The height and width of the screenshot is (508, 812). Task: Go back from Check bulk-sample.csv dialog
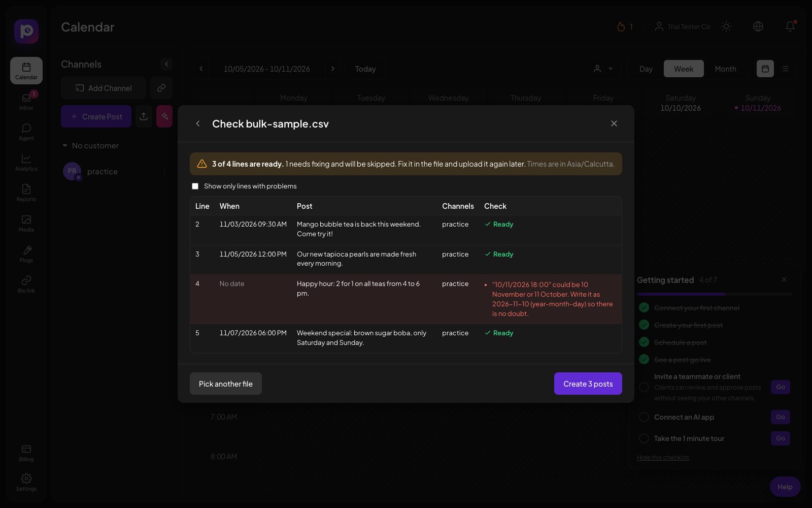tap(198, 123)
